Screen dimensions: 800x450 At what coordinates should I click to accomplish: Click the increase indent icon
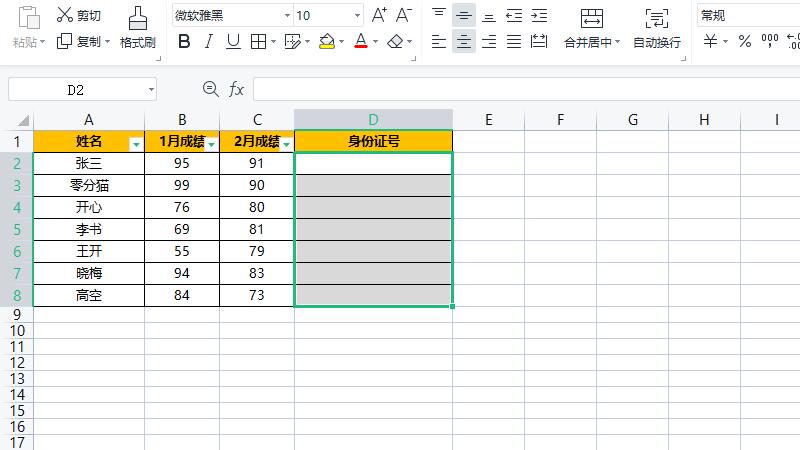tap(539, 15)
